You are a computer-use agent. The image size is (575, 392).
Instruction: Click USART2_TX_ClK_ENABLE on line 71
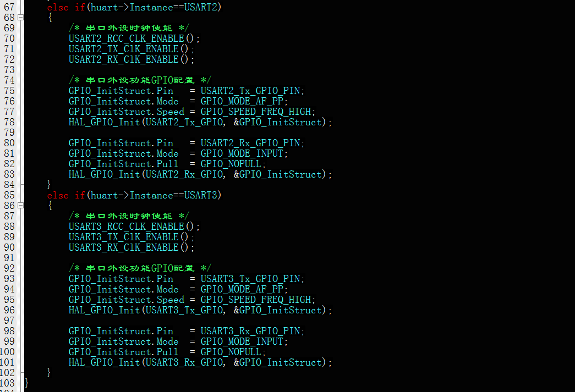click(124, 49)
